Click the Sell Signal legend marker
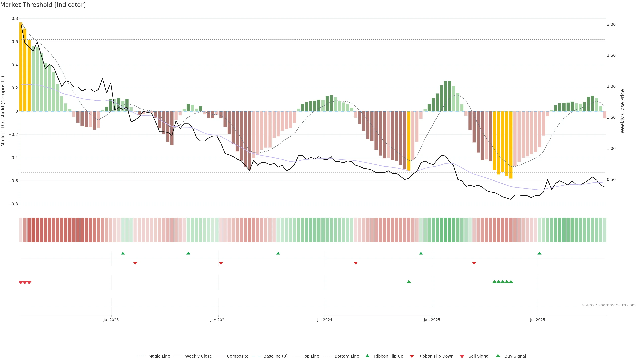 click(462, 356)
